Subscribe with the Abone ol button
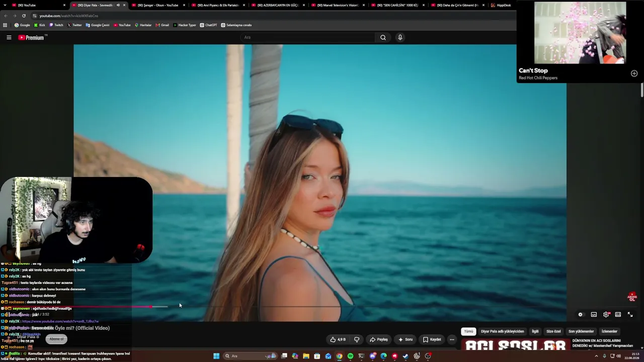644x362 pixels. (56, 339)
